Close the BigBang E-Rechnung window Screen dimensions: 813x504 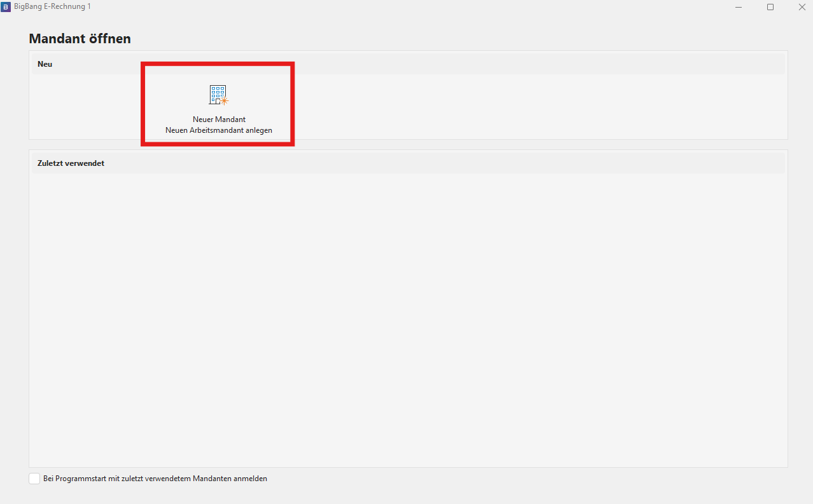801,7
